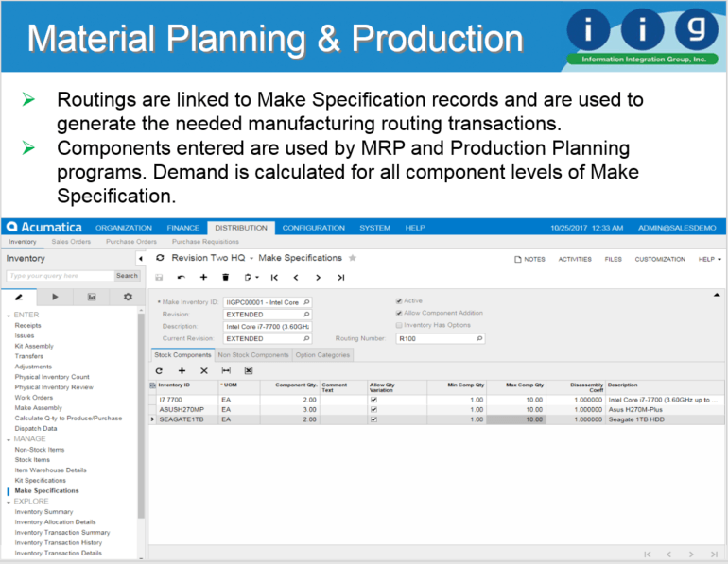Image resolution: width=728 pixels, height=564 pixels.
Task: Collapse the Inventory navigation pane arrow
Action: coord(141,258)
